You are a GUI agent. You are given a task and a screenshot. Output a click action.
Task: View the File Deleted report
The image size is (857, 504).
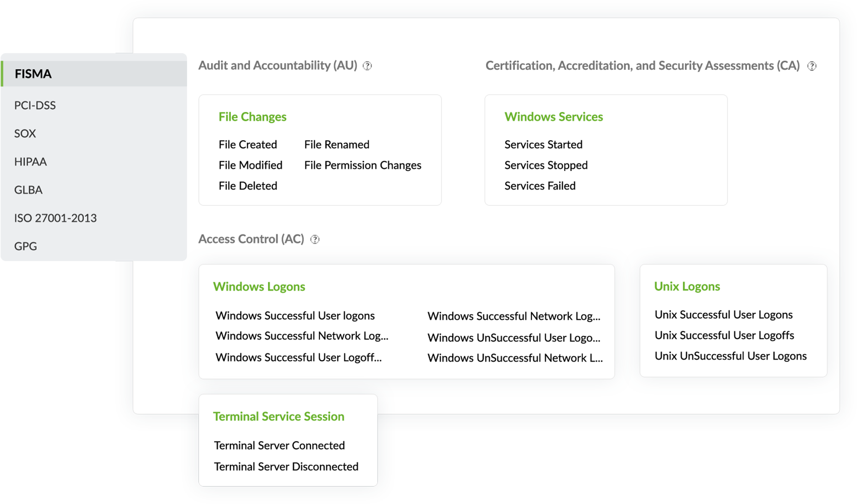(248, 186)
